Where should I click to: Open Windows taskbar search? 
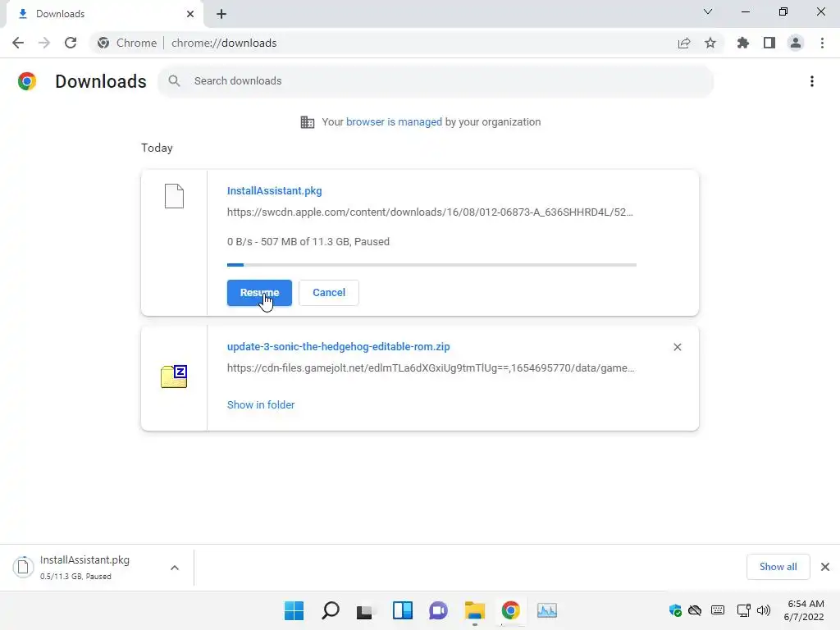pyautogui.click(x=330, y=610)
